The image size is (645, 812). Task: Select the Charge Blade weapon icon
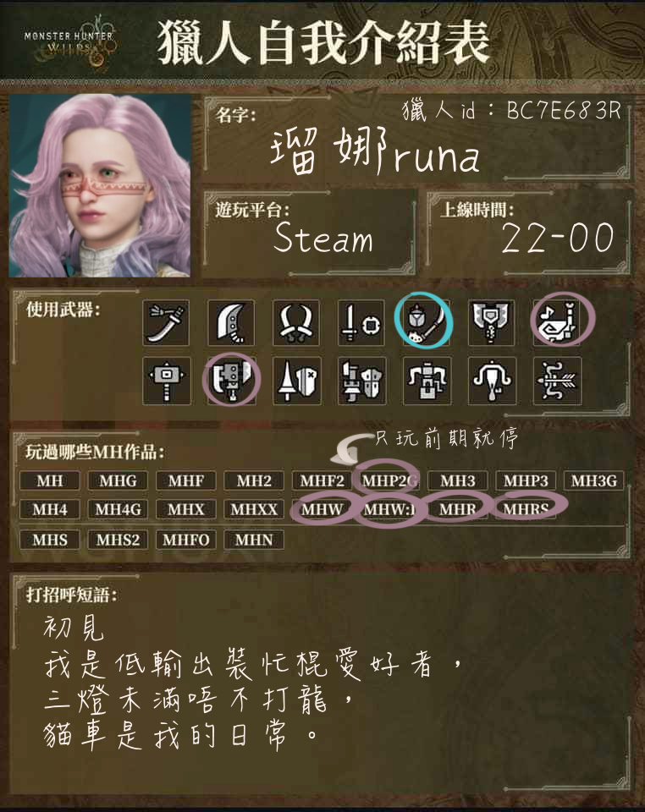(x=492, y=322)
